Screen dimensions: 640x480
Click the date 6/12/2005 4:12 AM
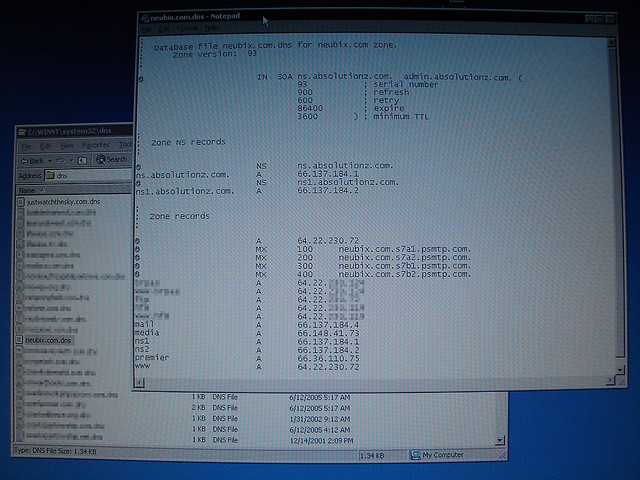pyautogui.click(x=320, y=430)
